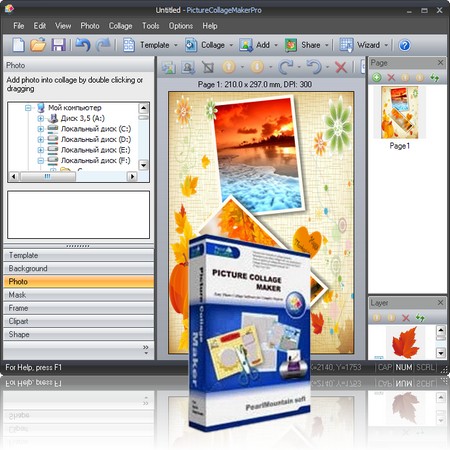Open Help with the blue question icon
The image size is (450, 450).
(404, 45)
